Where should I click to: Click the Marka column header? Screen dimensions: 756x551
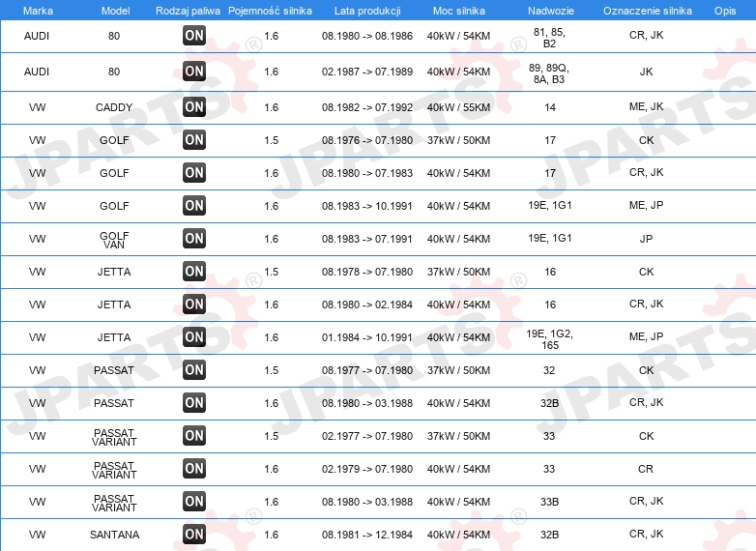tap(38, 11)
